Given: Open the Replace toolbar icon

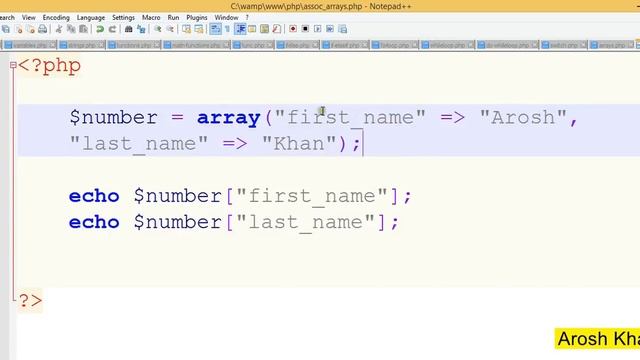Looking at the screenshot, I should click(141, 29).
